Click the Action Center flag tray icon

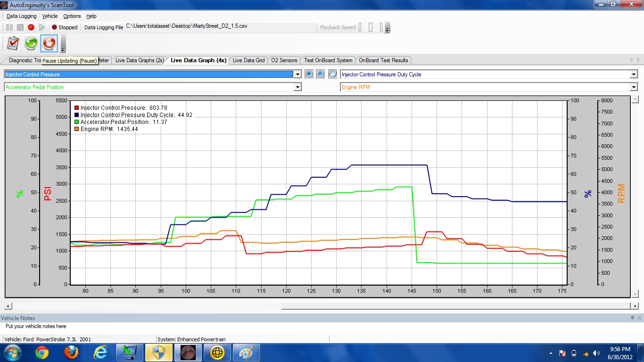click(x=562, y=353)
